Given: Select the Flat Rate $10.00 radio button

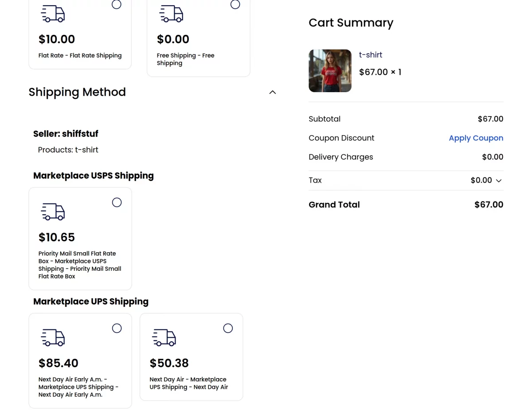Looking at the screenshot, I should coord(116,4).
